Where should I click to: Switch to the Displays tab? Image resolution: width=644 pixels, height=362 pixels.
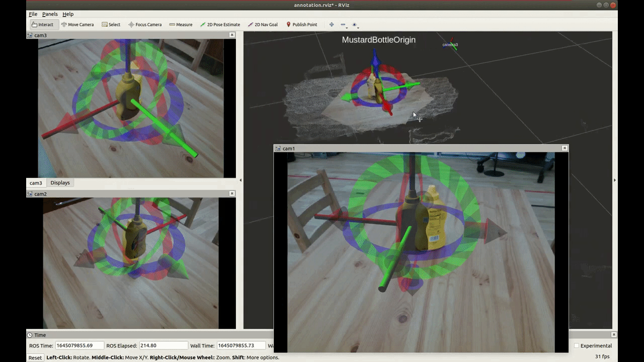(60, 183)
